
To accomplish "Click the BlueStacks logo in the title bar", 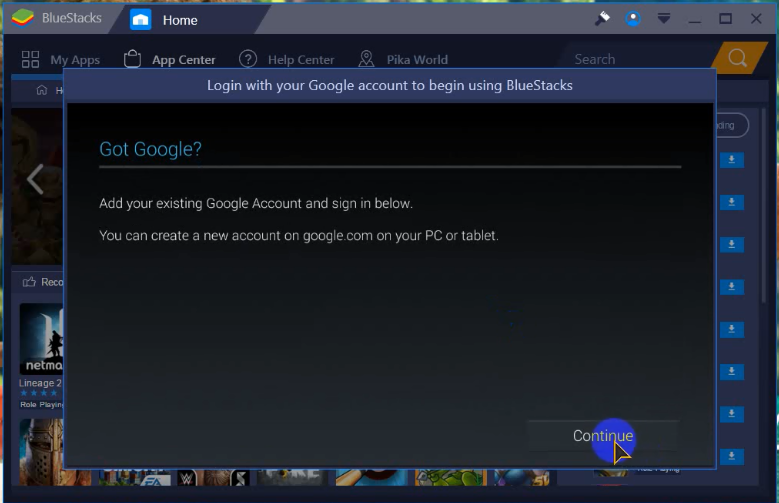I will [23, 18].
